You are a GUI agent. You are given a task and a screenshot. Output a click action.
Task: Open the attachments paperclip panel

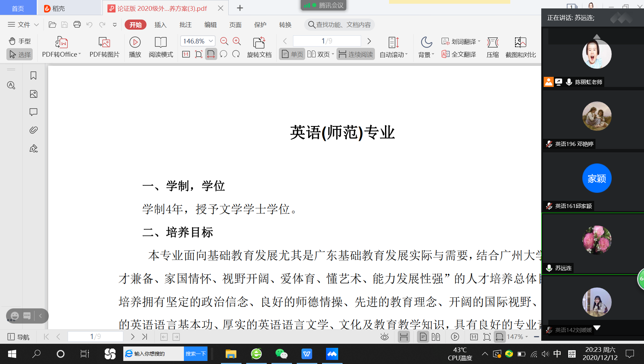[33, 130]
